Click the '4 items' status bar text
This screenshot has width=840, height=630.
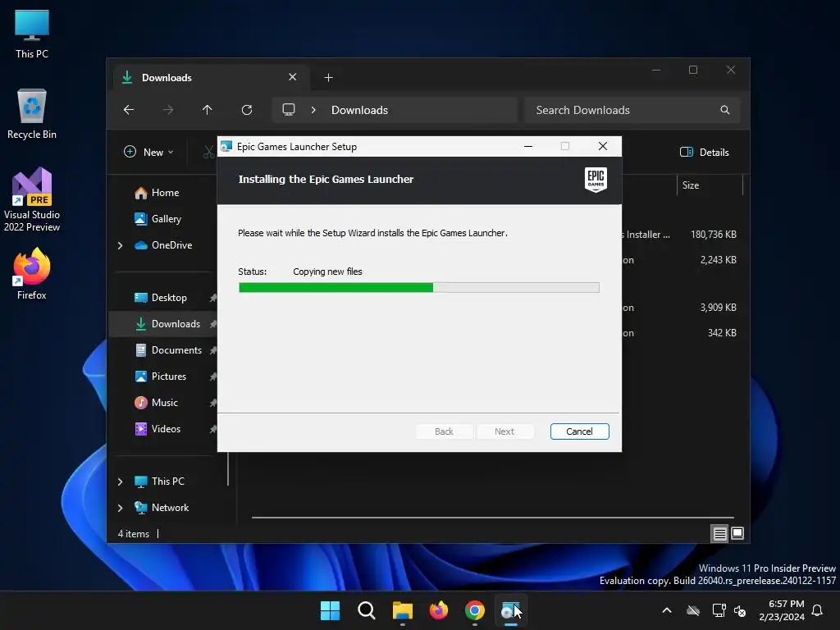click(134, 534)
